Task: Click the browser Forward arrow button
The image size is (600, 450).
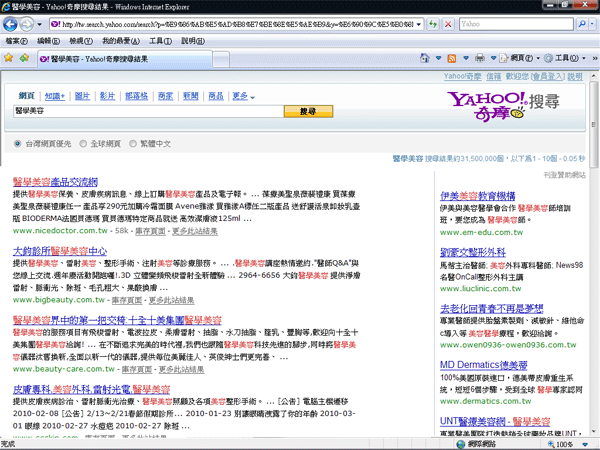Action: [x=27, y=24]
